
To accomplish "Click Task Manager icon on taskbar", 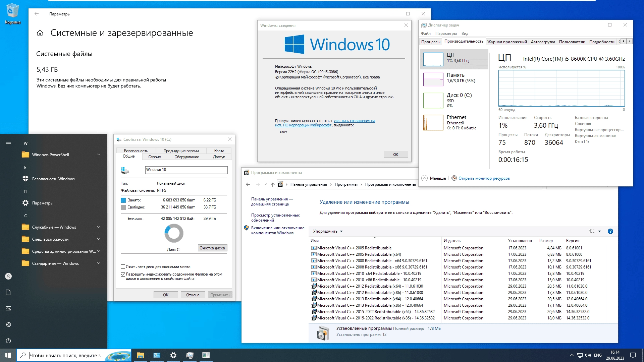I will click(x=190, y=355).
